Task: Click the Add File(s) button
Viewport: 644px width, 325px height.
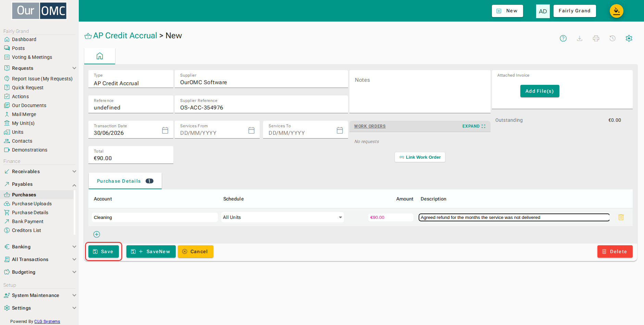Action: 540,91
